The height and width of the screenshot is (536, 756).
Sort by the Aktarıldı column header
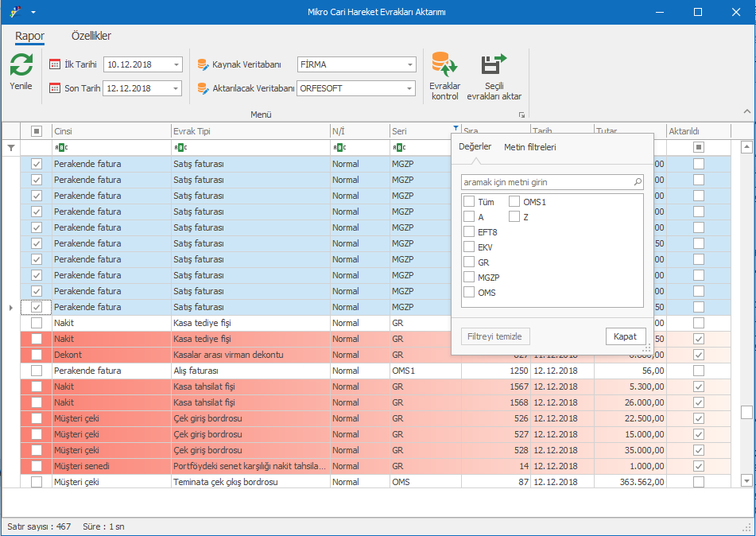coord(699,131)
